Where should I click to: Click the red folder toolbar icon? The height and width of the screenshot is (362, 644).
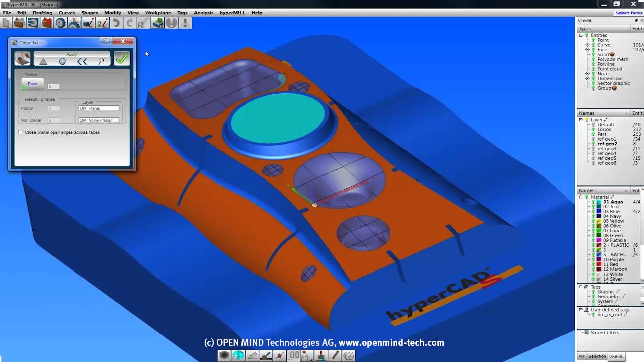pyautogui.click(x=47, y=23)
